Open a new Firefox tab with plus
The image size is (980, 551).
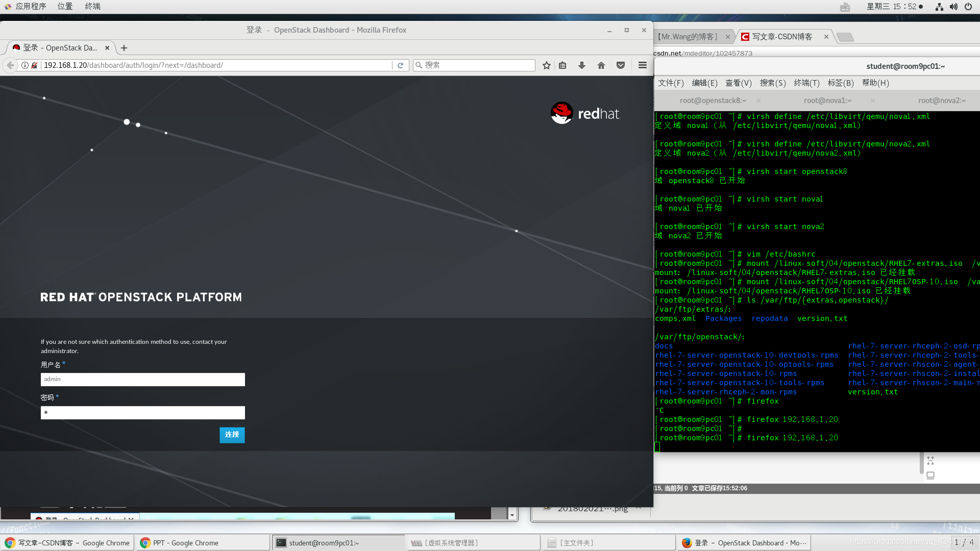pyautogui.click(x=124, y=48)
